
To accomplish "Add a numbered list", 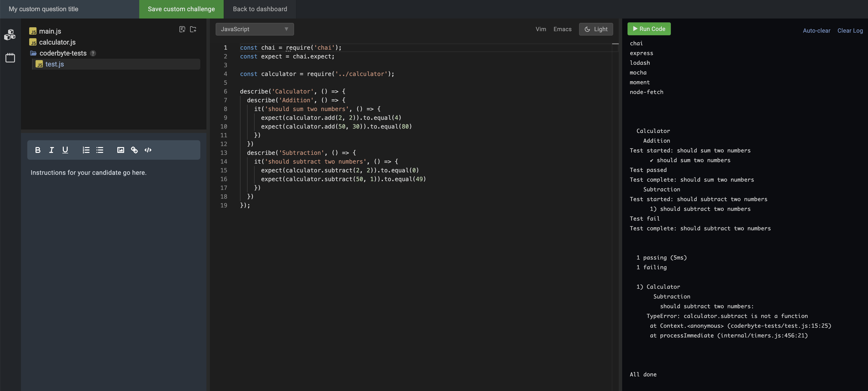I will (86, 150).
